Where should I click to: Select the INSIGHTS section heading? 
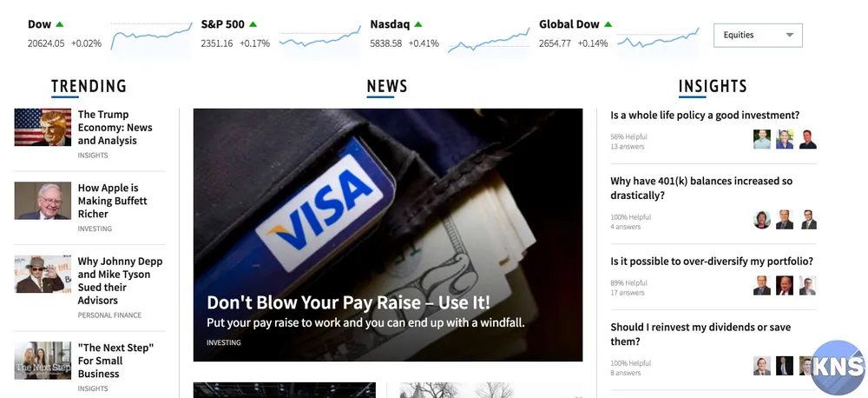point(713,87)
